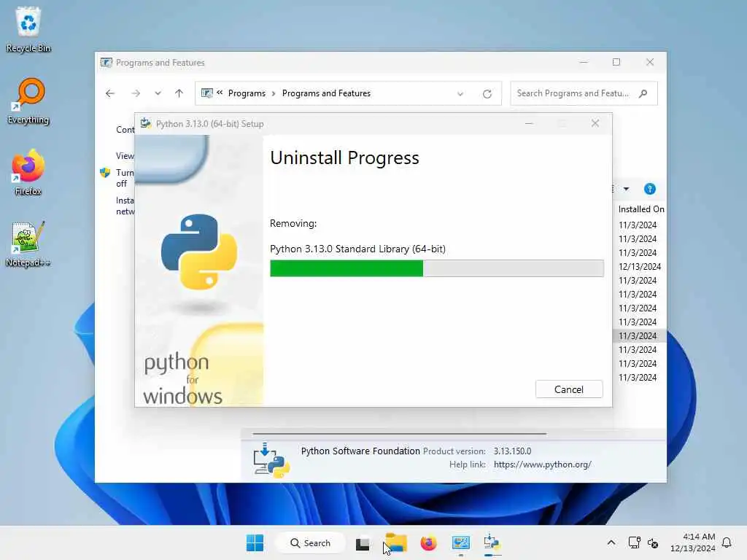
Task: Open File Explorer from the taskbar
Action: point(396,542)
